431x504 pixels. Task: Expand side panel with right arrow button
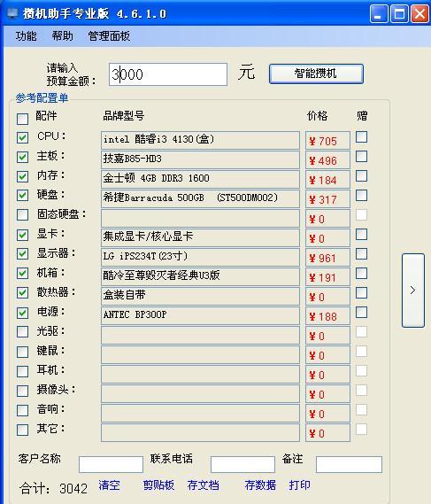point(413,291)
